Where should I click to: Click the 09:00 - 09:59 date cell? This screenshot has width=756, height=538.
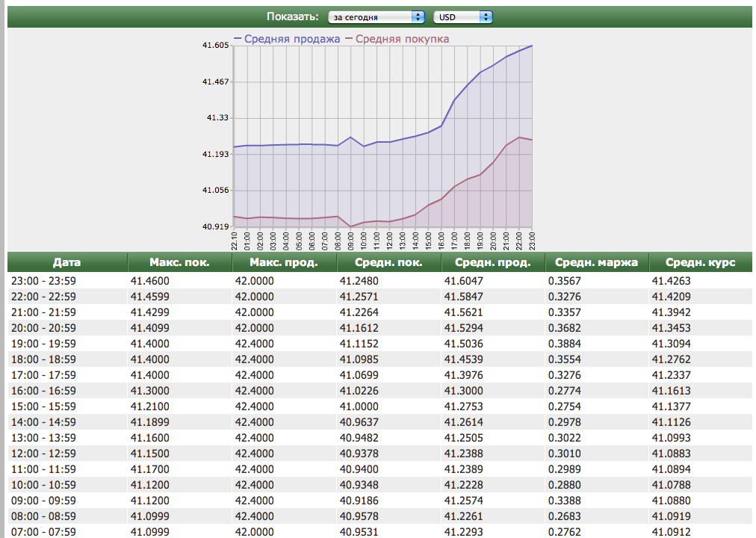click(43, 501)
